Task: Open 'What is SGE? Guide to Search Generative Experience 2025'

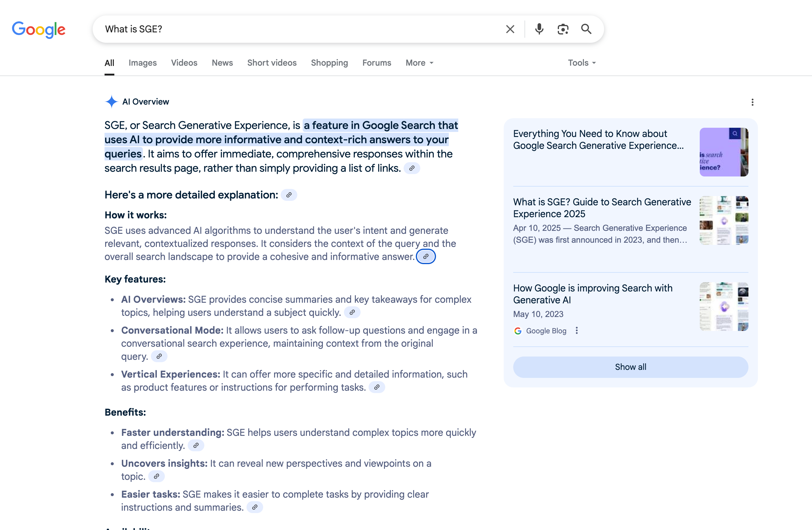Action: tap(602, 208)
